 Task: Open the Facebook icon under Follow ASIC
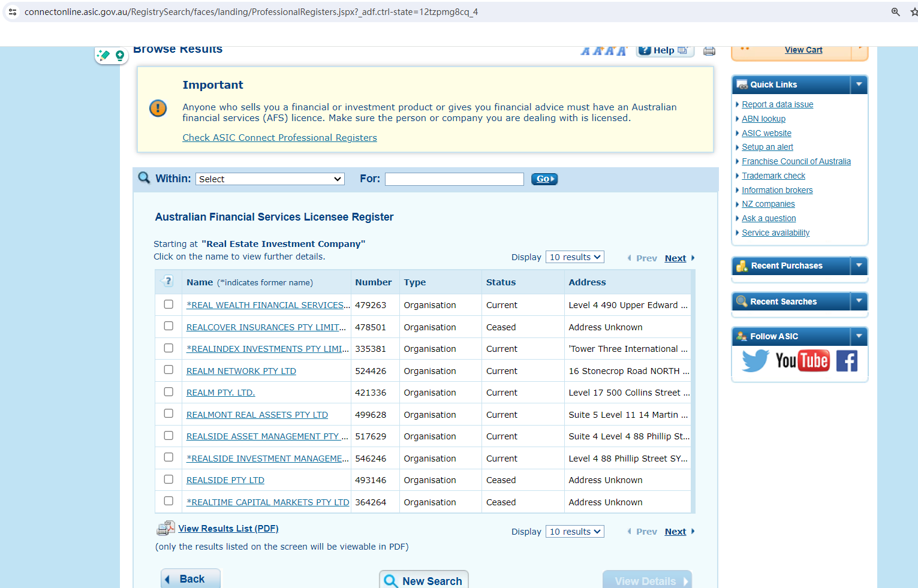pos(847,361)
